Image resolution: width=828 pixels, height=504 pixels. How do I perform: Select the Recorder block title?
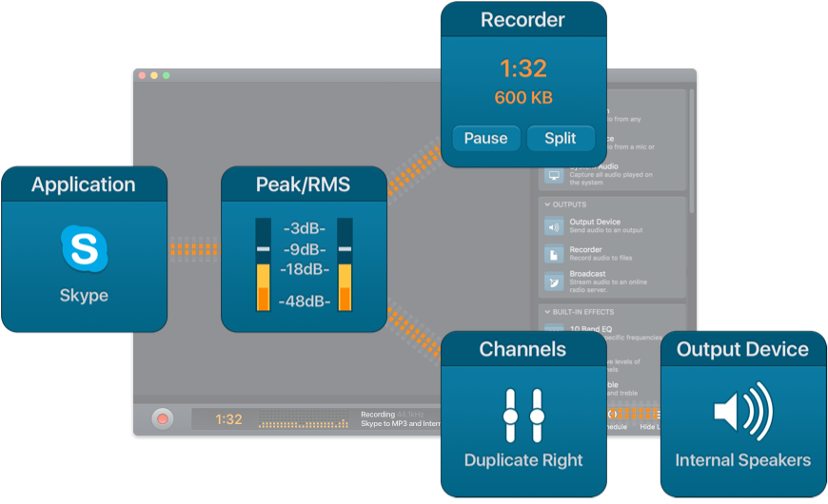point(522,20)
